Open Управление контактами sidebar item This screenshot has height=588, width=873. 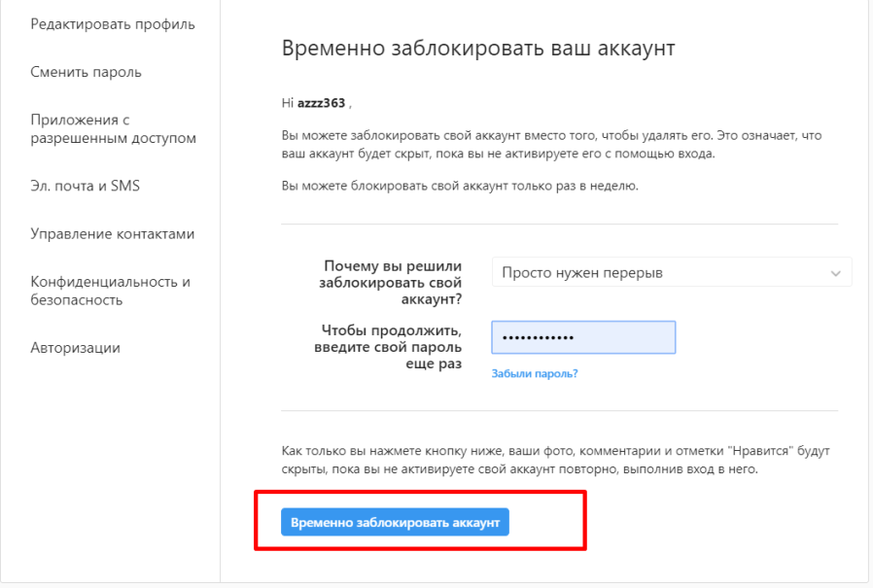pos(112,234)
